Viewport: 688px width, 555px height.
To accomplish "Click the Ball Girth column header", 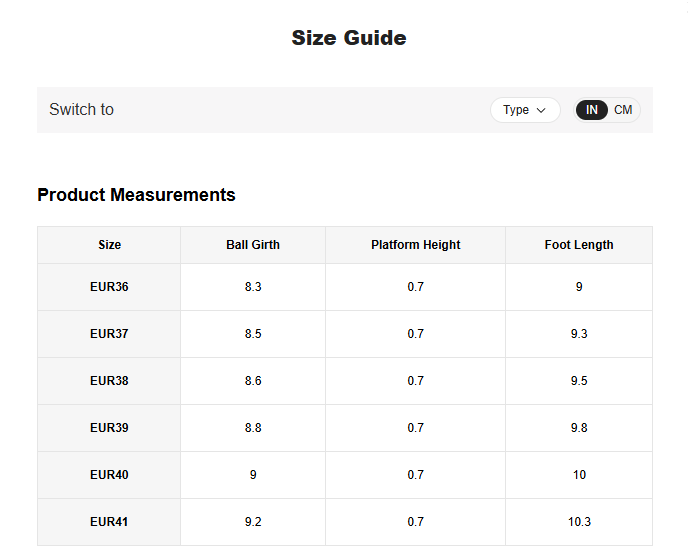I will click(253, 245).
